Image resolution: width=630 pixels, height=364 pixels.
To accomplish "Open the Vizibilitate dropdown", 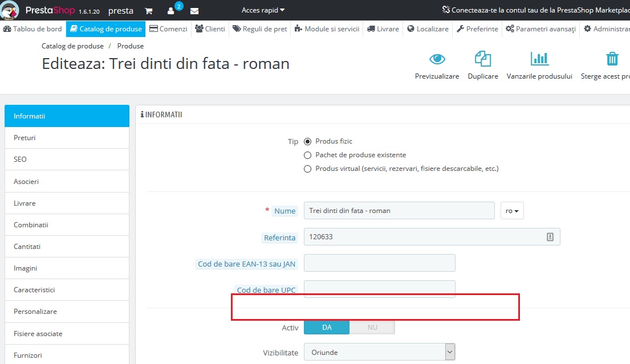I will (x=379, y=353).
